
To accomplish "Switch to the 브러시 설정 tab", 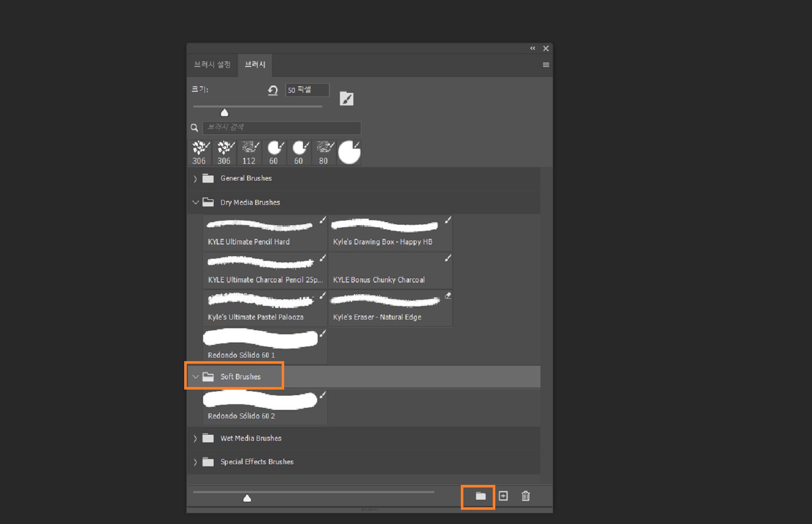I will click(x=212, y=64).
